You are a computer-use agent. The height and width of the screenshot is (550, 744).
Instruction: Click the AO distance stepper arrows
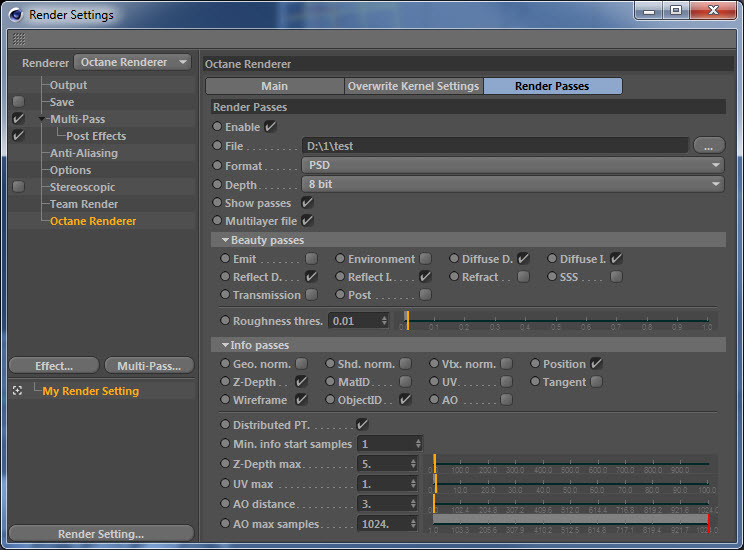coord(413,504)
